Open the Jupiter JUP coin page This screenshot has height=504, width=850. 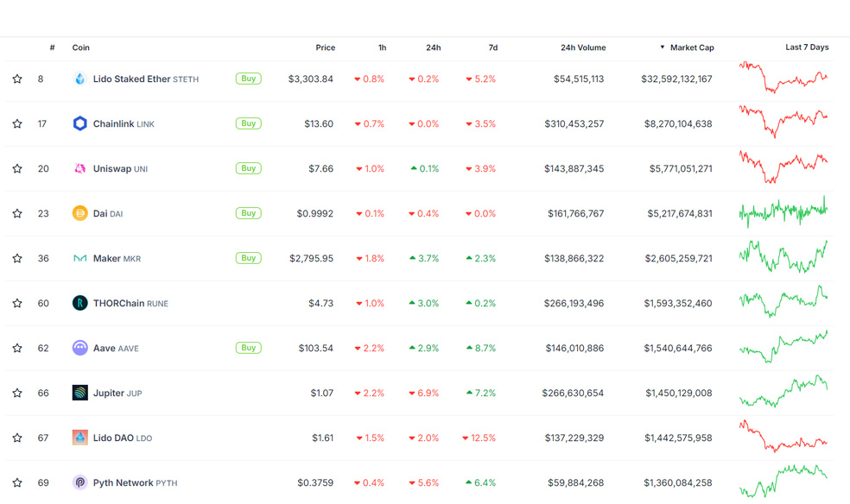tap(117, 393)
